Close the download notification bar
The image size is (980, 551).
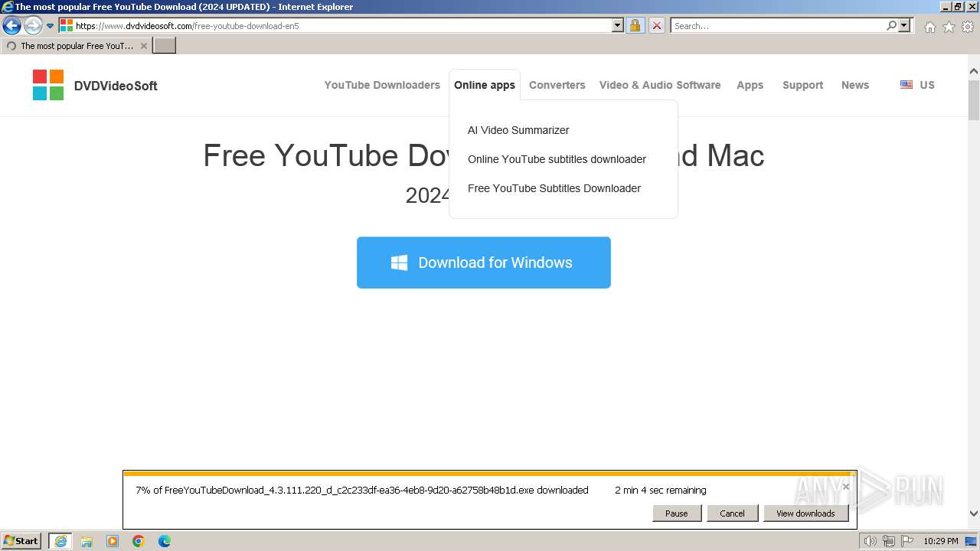point(845,487)
